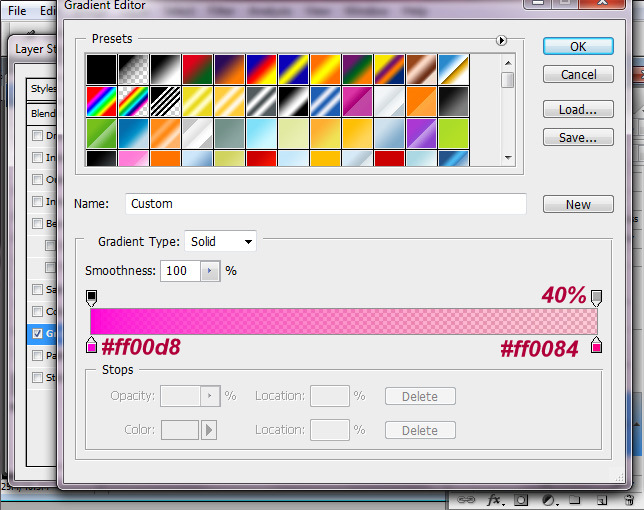Select the left black opacity stop
Screen dimensions: 644x510
(92, 297)
